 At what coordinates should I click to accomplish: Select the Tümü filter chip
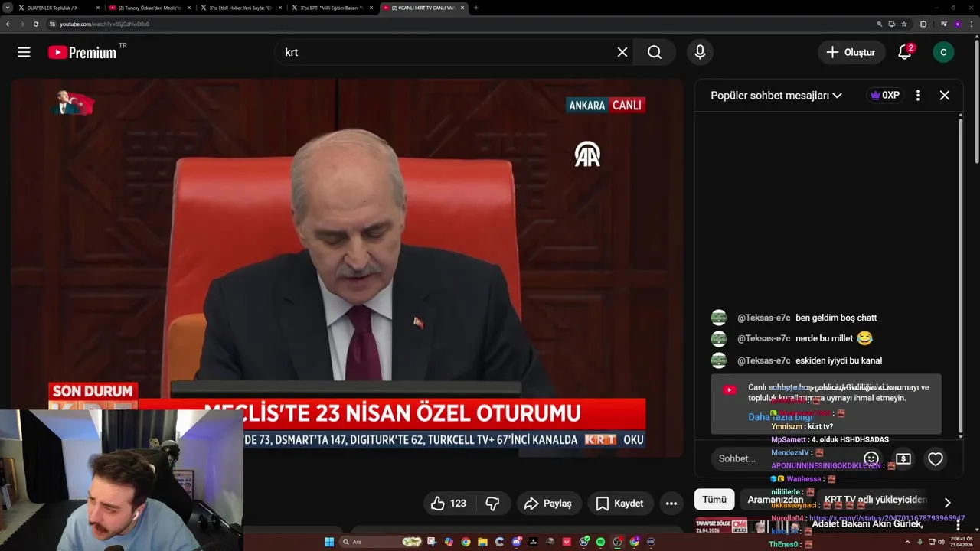[714, 500]
